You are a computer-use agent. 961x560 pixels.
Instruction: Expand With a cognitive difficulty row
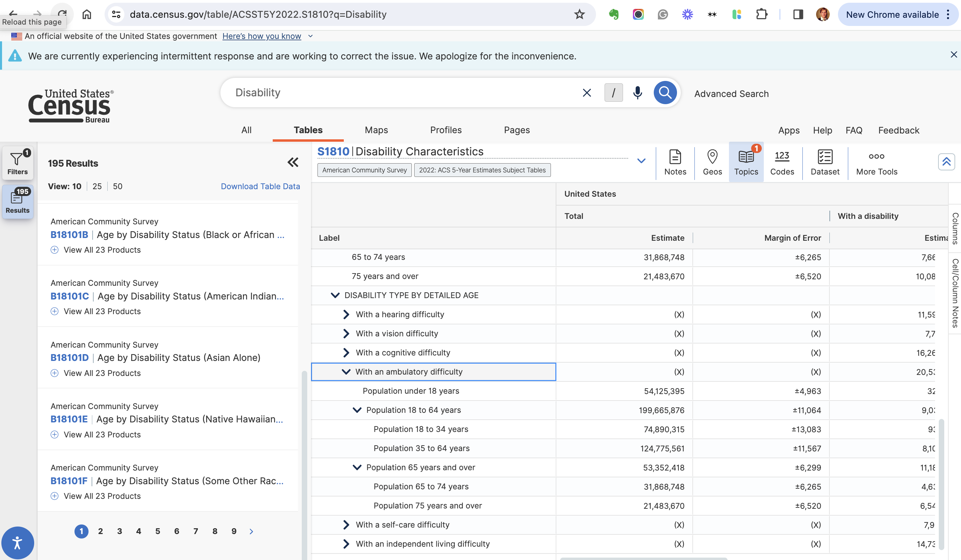[346, 352]
